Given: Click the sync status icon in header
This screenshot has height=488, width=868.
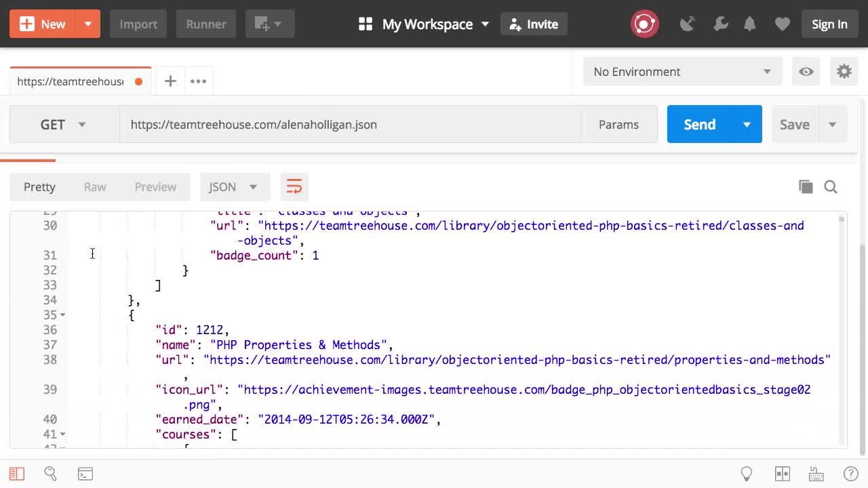Looking at the screenshot, I should pyautogui.click(x=644, y=24).
